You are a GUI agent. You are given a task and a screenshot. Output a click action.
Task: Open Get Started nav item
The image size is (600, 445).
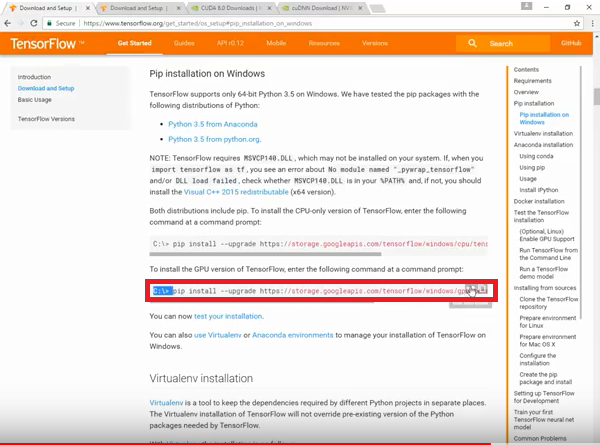coord(134,43)
